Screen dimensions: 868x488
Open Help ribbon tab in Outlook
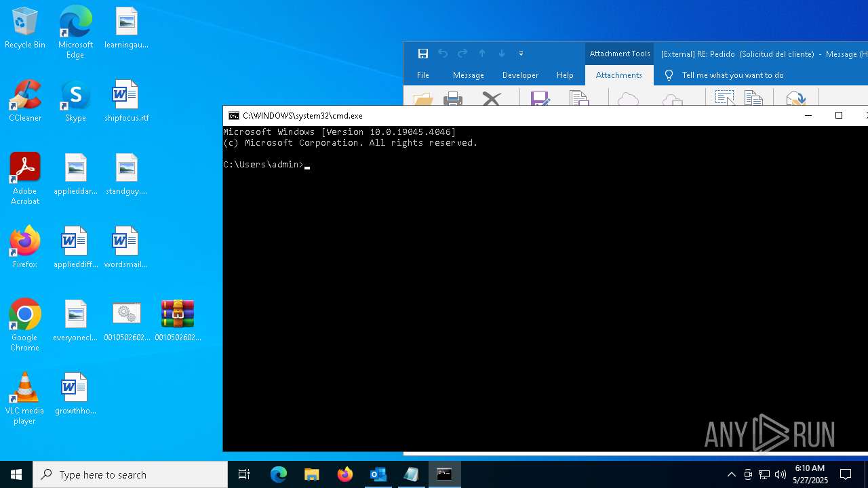coord(565,75)
